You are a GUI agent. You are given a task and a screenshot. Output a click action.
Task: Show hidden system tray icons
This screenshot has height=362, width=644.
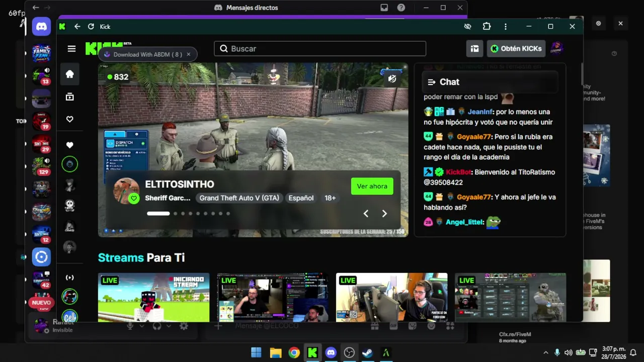546,352
